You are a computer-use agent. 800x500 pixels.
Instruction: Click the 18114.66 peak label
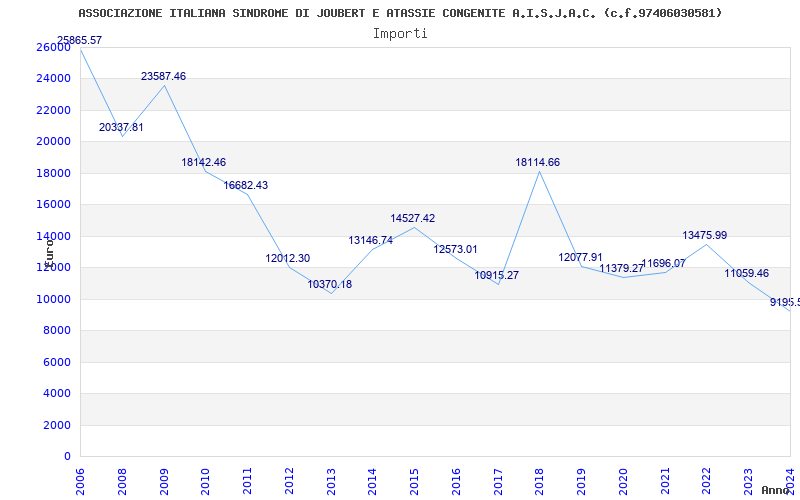[x=538, y=163]
